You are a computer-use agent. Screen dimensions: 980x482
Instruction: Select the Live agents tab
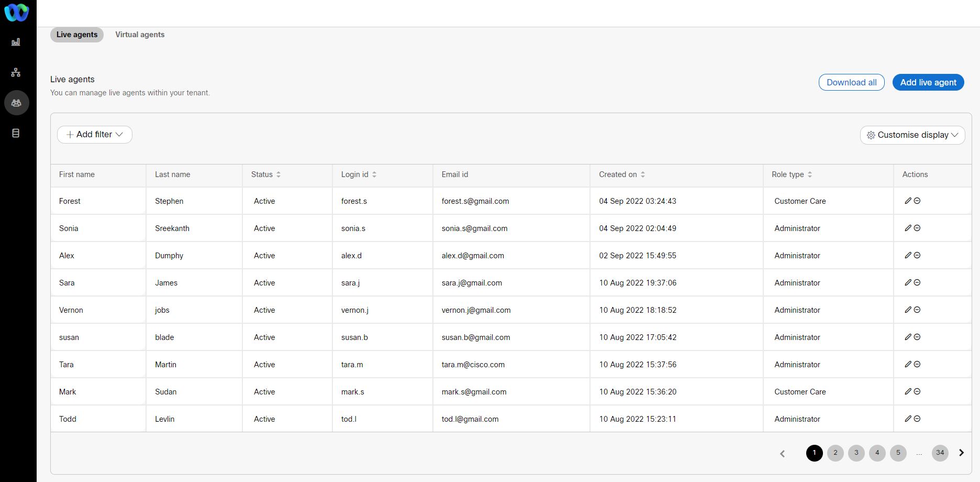click(x=77, y=35)
